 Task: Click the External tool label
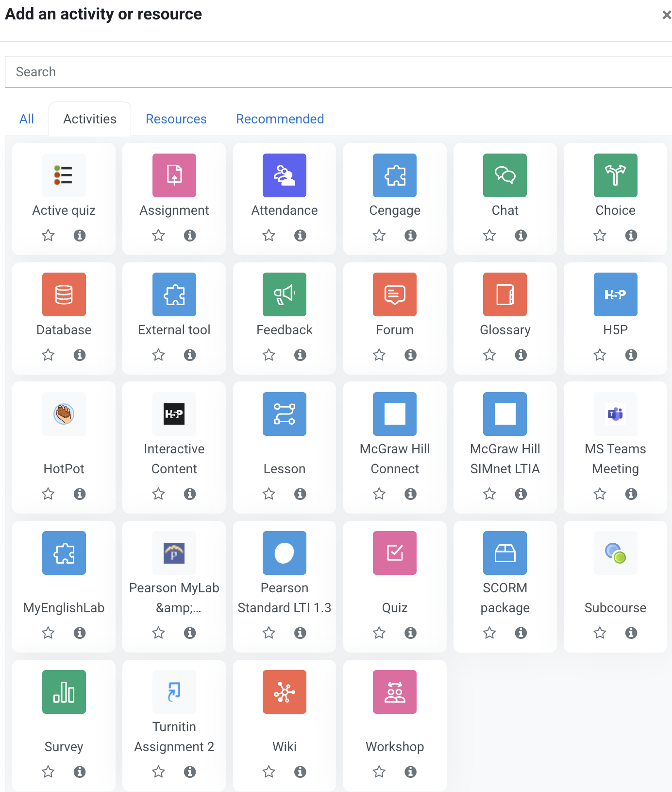tap(174, 330)
